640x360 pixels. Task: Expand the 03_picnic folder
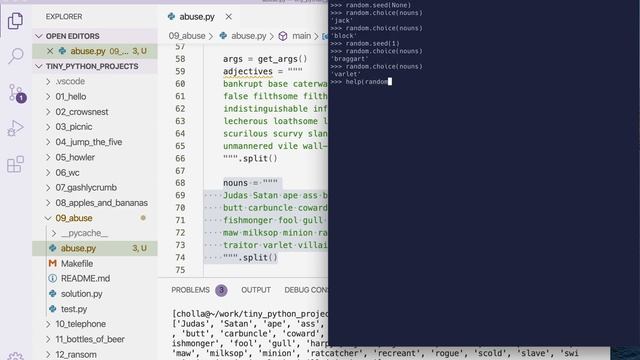[x=48, y=127]
